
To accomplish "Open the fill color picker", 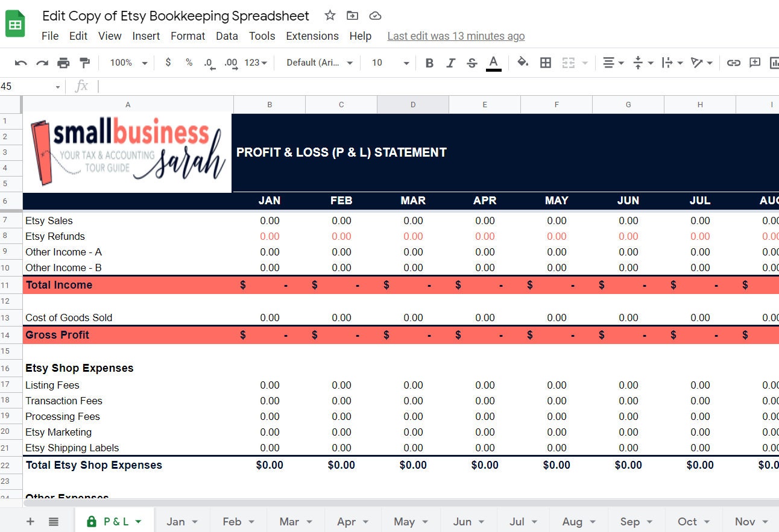I will pyautogui.click(x=523, y=63).
